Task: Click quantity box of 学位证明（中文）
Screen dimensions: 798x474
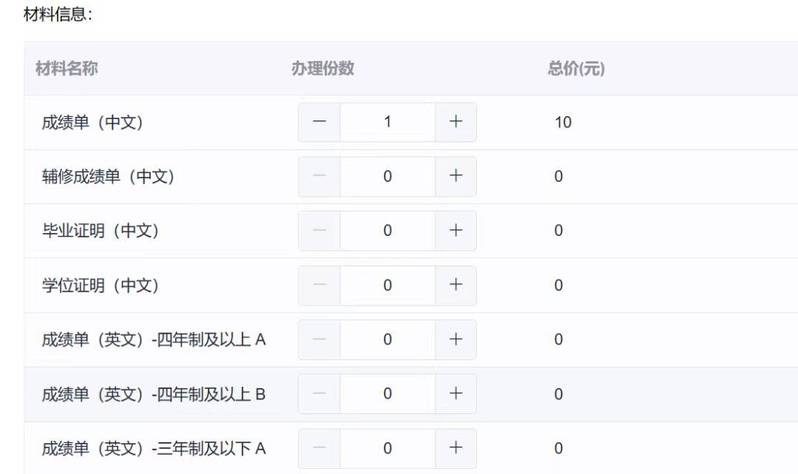Action: (x=387, y=285)
